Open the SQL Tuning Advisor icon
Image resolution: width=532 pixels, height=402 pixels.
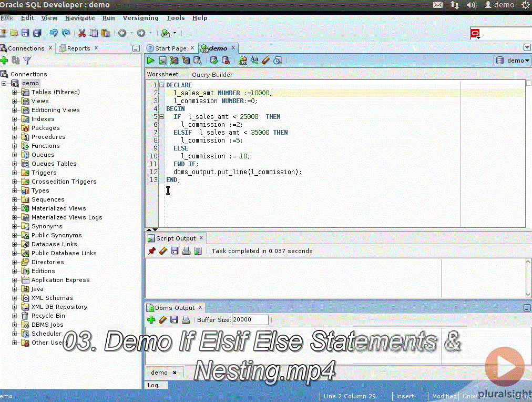click(197, 61)
